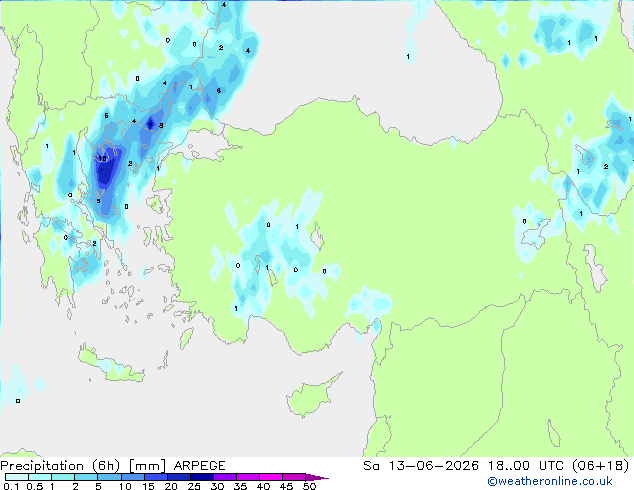Viewport: 634px width, 490px height.
Task: Click the legend scale label 15
Action: pyautogui.click(x=148, y=486)
